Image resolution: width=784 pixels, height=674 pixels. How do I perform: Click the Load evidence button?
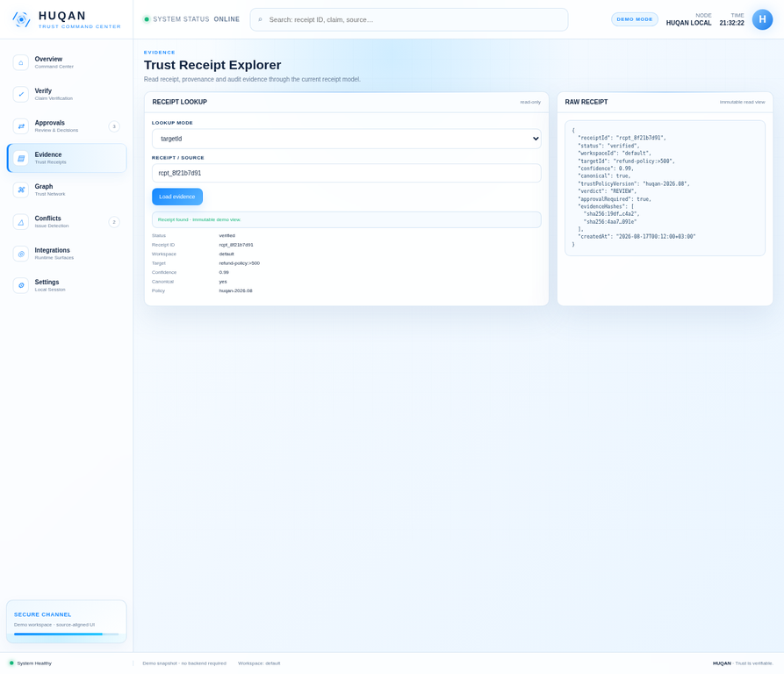tap(177, 197)
